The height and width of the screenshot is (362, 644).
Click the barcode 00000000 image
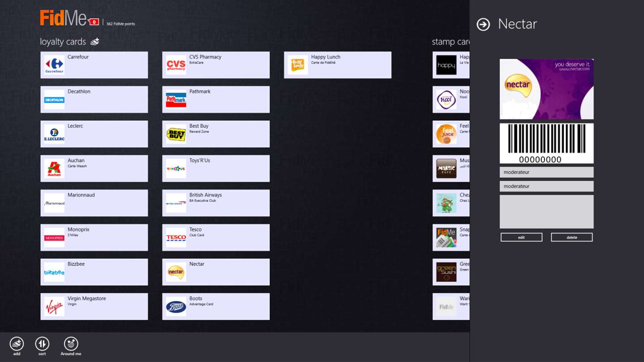pos(547,143)
